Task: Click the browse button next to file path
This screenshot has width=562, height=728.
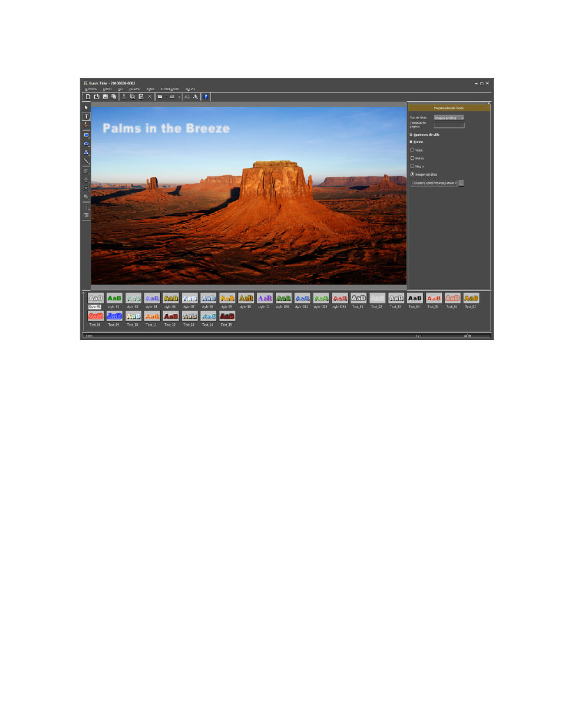Action: (461, 183)
